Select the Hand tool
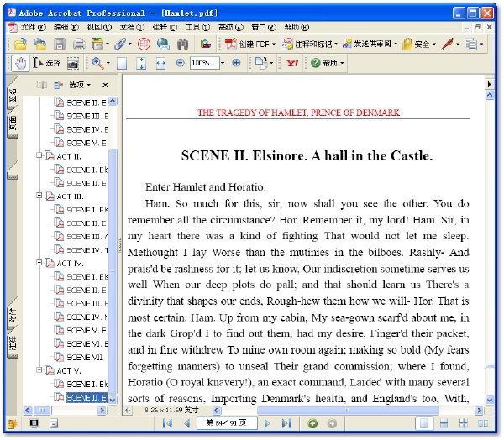Image resolution: width=504 pixels, height=440 pixels. [x=21, y=63]
